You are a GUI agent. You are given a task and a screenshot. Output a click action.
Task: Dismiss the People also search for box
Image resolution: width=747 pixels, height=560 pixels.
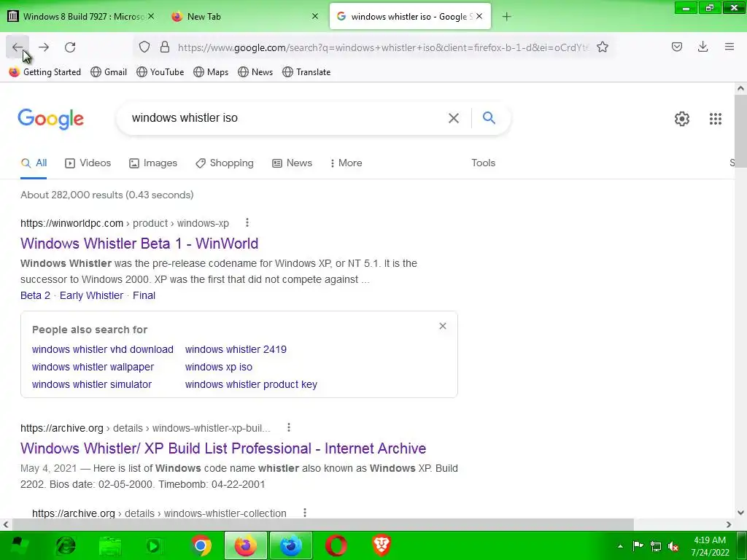(x=443, y=326)
